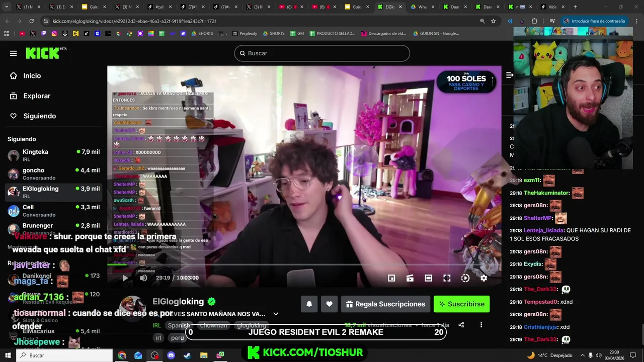The image size is (644, 362).
Task: Click Regala Suscripciones button
Action: point(385,304)
